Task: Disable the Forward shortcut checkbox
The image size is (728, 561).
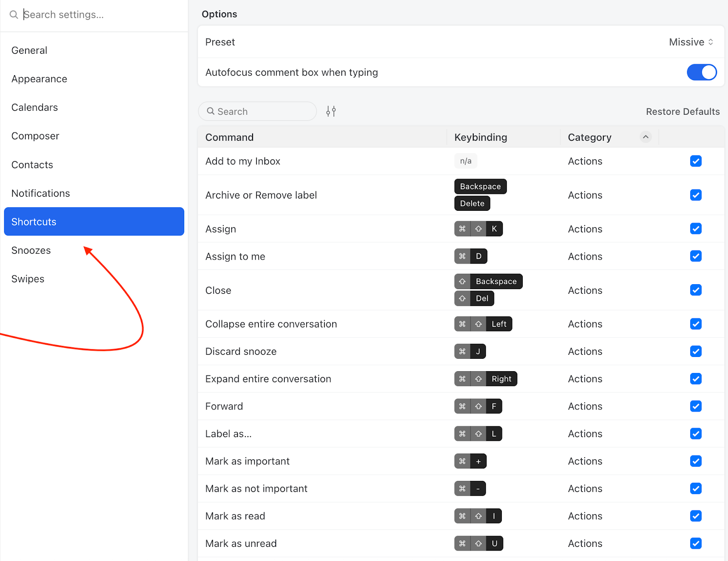Action: [x=696, y=406]
